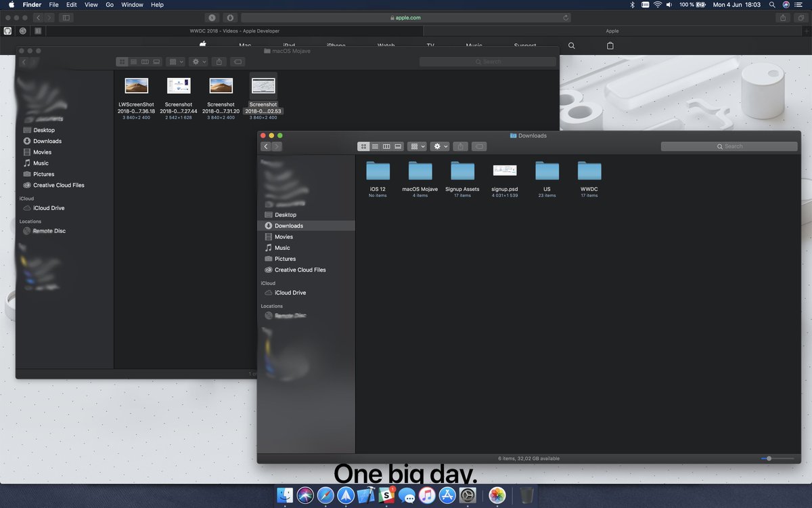
Task: Open group-by dropdown in Downloads window
Action: click(x=417, y=146)
